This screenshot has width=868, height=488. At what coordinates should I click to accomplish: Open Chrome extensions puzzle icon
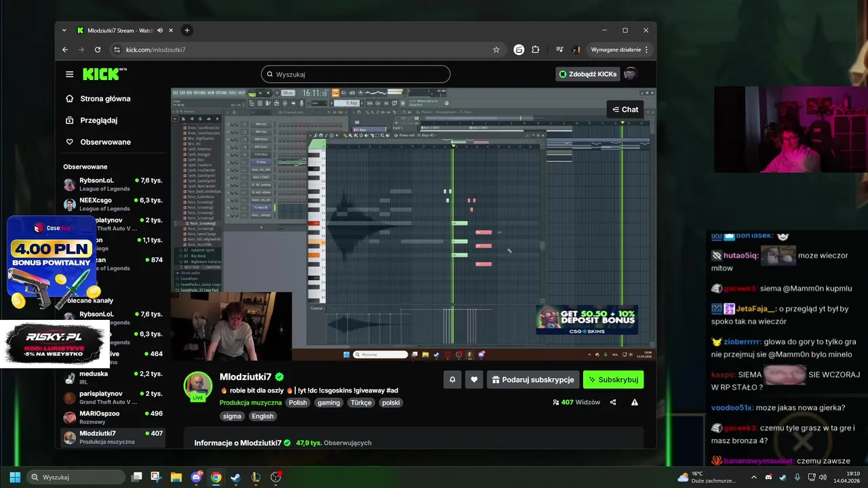(x=536, y=49)
